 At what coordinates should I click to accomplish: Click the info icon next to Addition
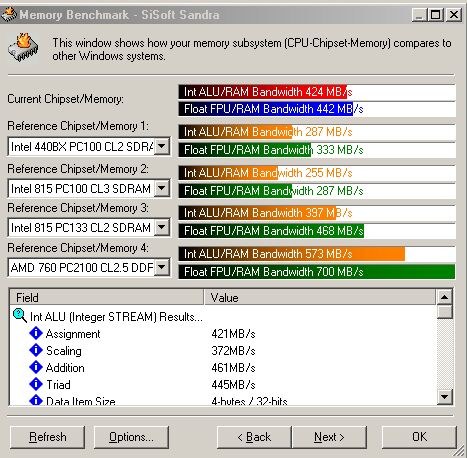point(36,367)
